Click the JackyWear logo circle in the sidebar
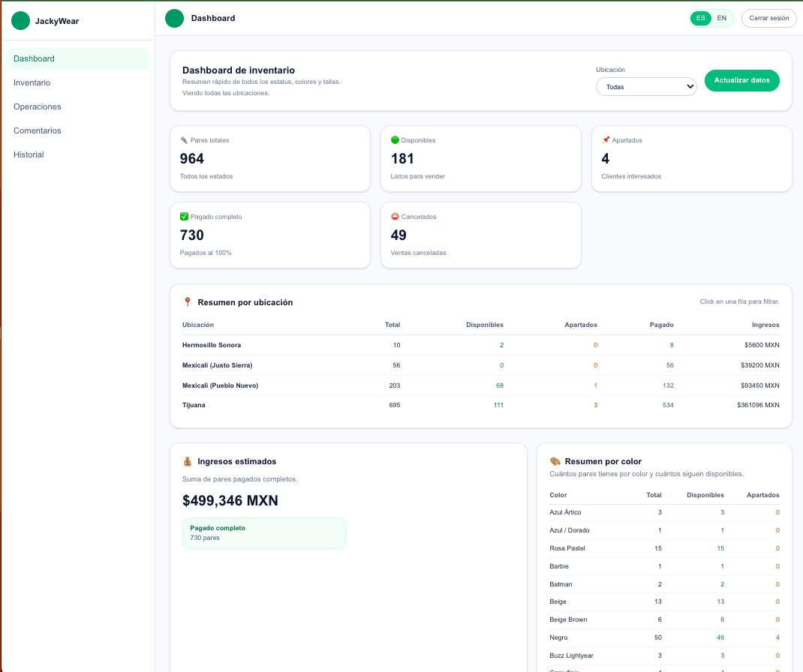Viewport: 803px width, 672px height. [20, 20]
